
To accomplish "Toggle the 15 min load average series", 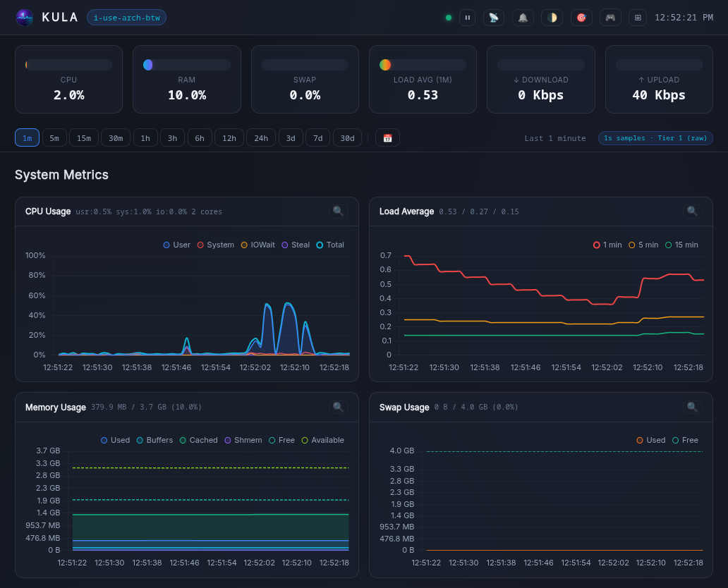I will (681, 245).
